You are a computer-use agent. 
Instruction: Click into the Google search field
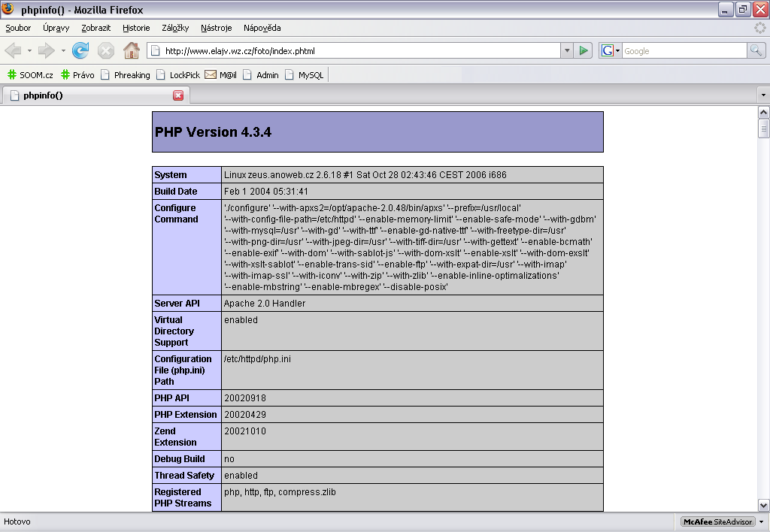point(683,51)
